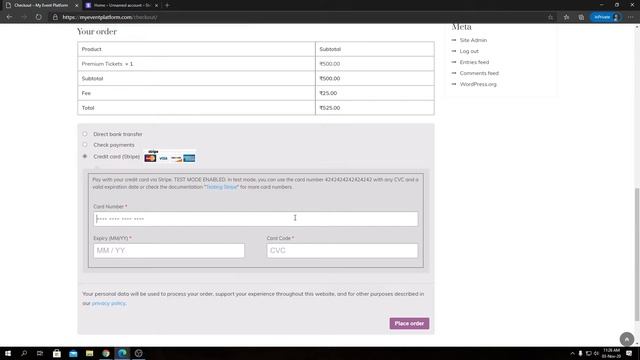Image resolution: width=640 pixels, height=360 pixels.
Task: Close the Home - Unnamed account tab
Action: point(156,5)
